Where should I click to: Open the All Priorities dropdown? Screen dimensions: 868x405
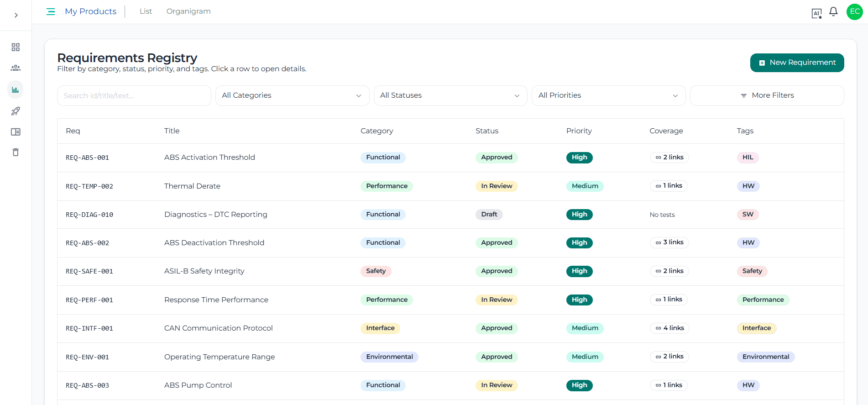click(x=608, y=95)
